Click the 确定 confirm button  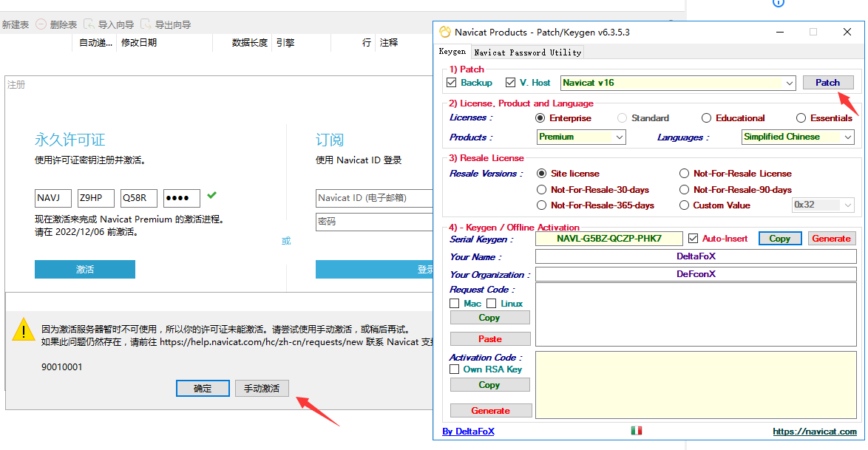(203, 389)
